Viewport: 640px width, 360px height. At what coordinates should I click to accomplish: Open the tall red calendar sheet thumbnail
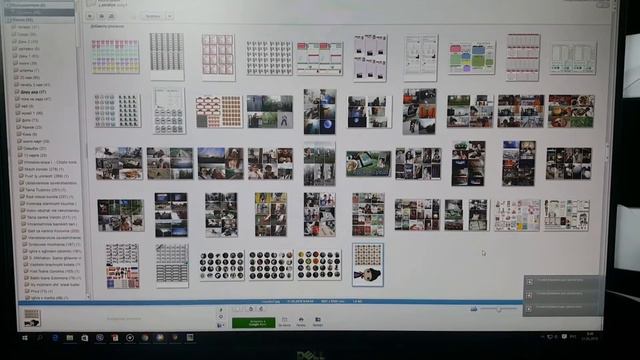coord(523,58)
